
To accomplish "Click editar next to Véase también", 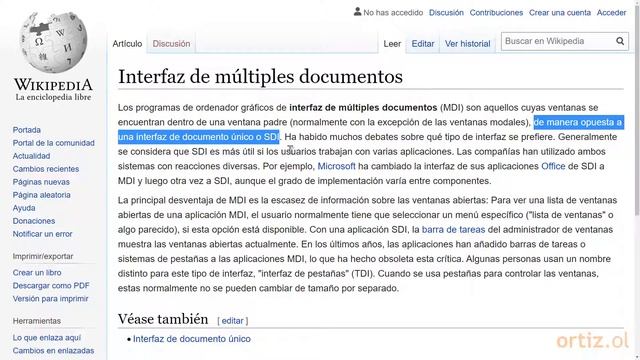I will 232,321.
